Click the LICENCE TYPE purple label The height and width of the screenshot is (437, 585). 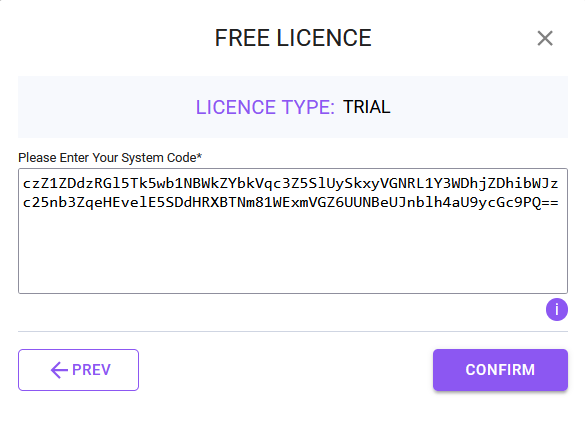pos(265,107)
